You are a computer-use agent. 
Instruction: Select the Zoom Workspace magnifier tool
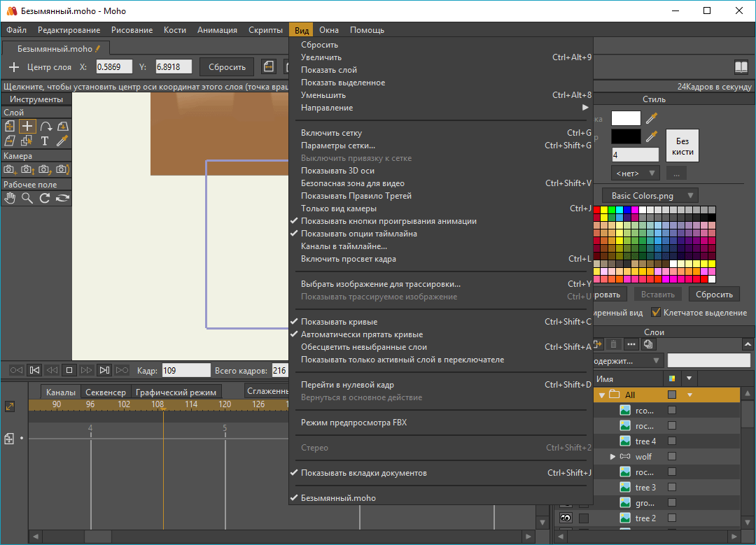coord(27,198)
